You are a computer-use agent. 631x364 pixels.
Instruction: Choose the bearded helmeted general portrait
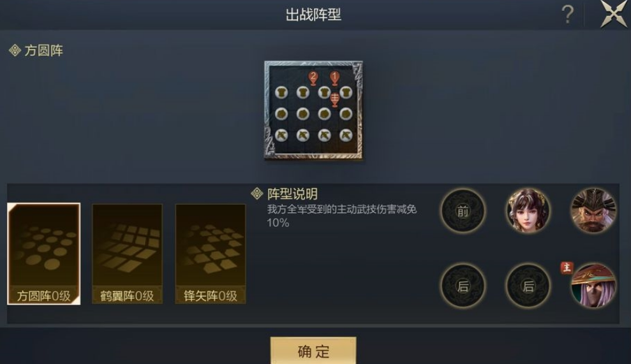(x=593, y=211)
